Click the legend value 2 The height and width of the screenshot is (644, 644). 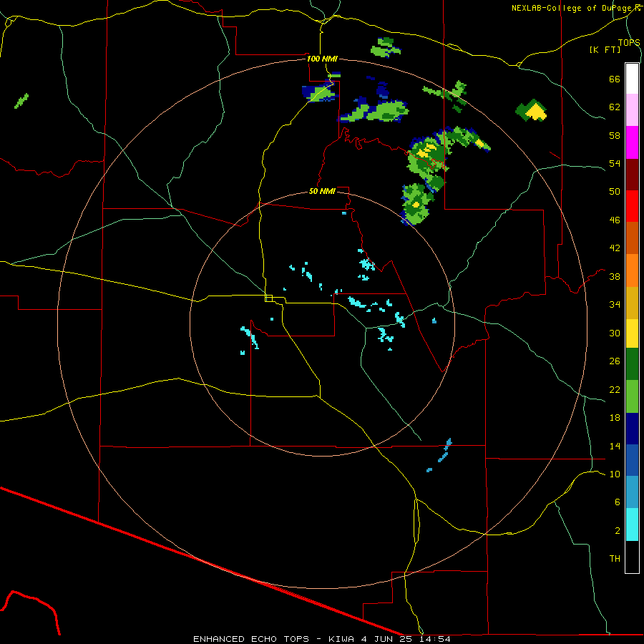point(618,531)
